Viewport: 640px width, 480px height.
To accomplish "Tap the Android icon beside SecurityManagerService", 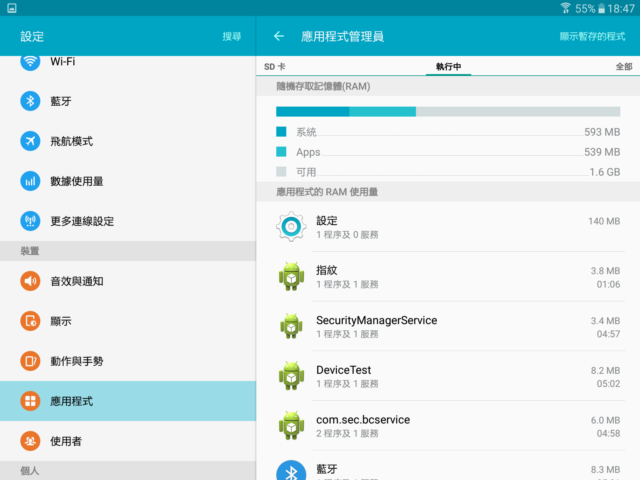I will (x=291, y=326).
